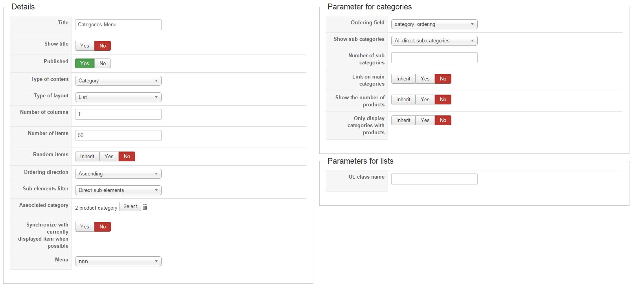
Task: Set Show the number of products to Inherit
Action: tap(403, 100)
